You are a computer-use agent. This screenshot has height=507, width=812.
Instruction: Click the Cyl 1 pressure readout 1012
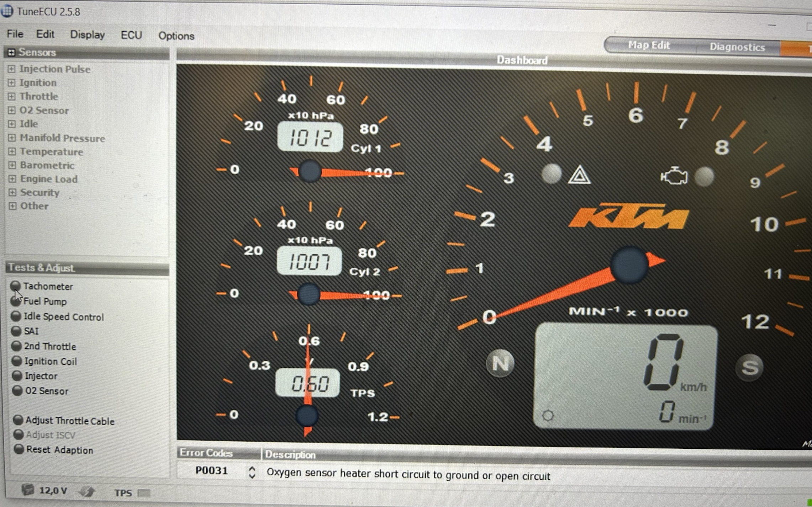[x=310, y=137]
